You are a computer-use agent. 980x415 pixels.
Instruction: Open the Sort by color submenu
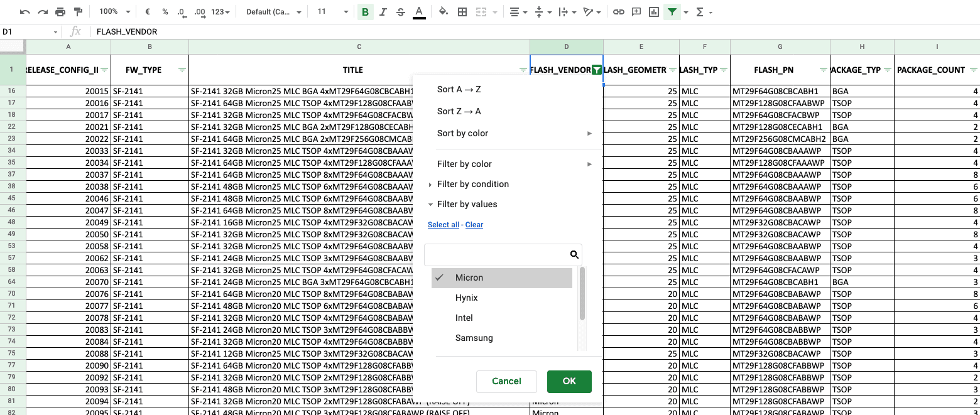[x=464, y=133]
